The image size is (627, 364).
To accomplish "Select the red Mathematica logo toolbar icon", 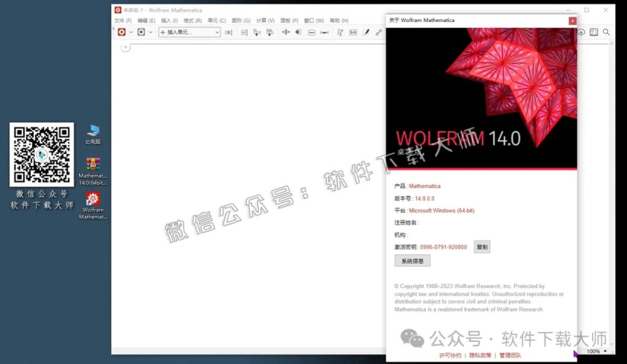I will tap(122, 32).
